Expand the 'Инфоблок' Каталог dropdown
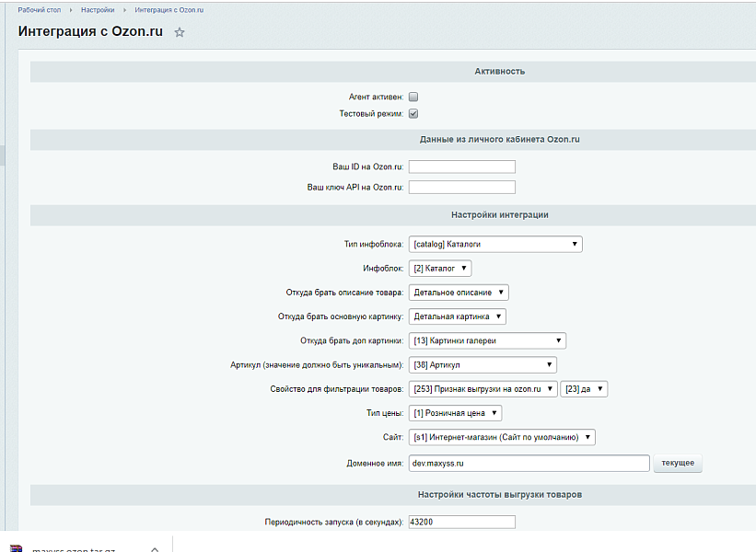The image size is (756, 552). (x=440, y=269)
